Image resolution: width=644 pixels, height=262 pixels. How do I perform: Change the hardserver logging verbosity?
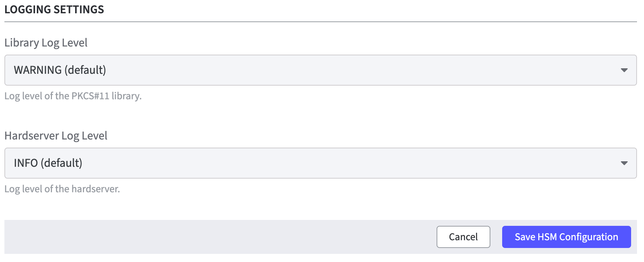pyautogui.click(x=321, y=163)
